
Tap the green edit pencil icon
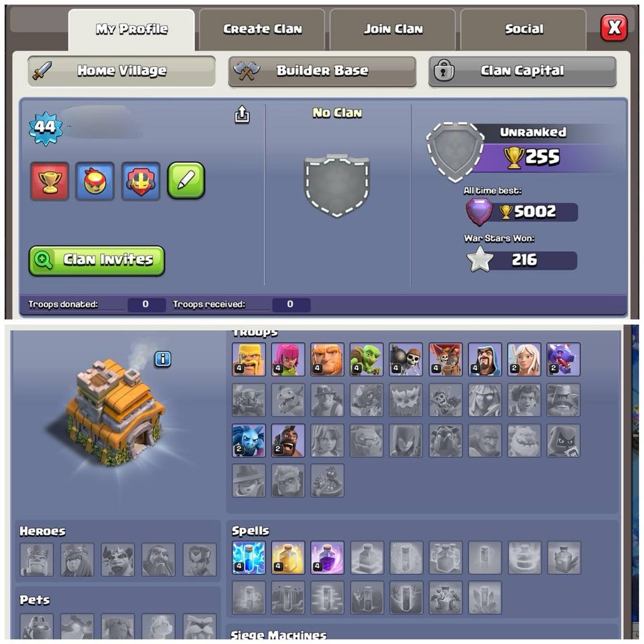(x=186, y=180)
